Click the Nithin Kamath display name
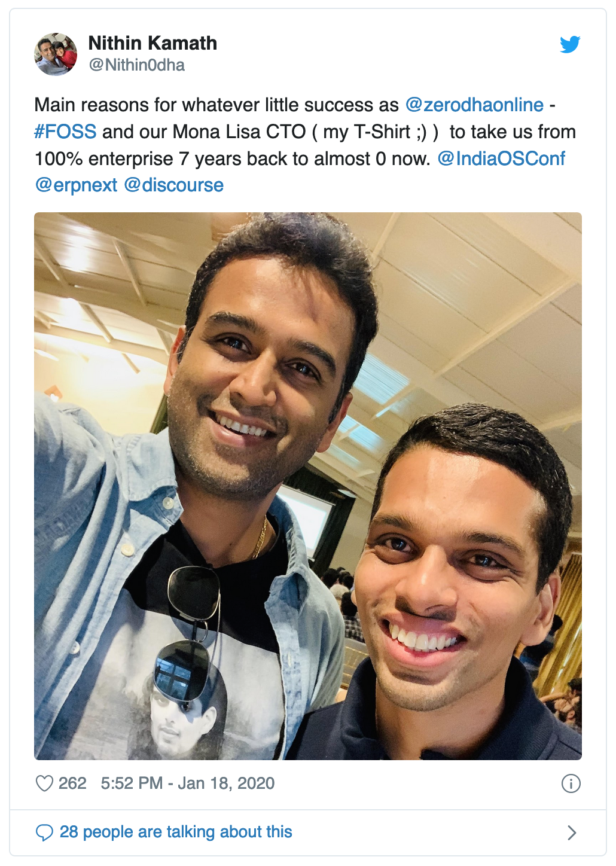 click(153, 43)
